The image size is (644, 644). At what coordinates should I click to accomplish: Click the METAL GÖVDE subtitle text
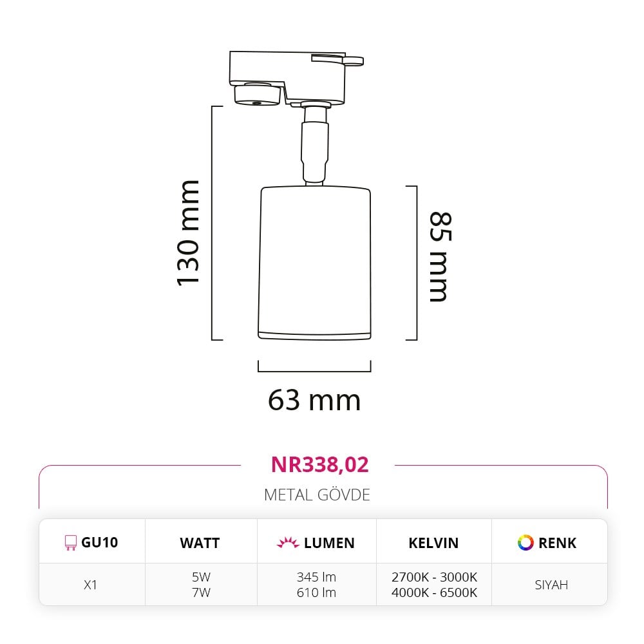click(317, 495)
